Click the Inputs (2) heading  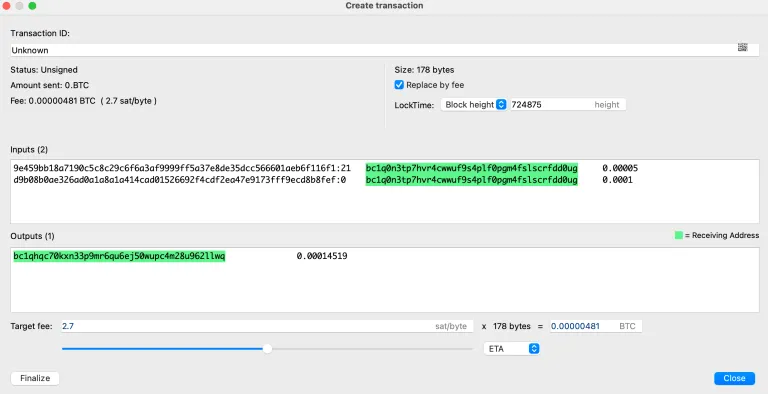point(29,149)
